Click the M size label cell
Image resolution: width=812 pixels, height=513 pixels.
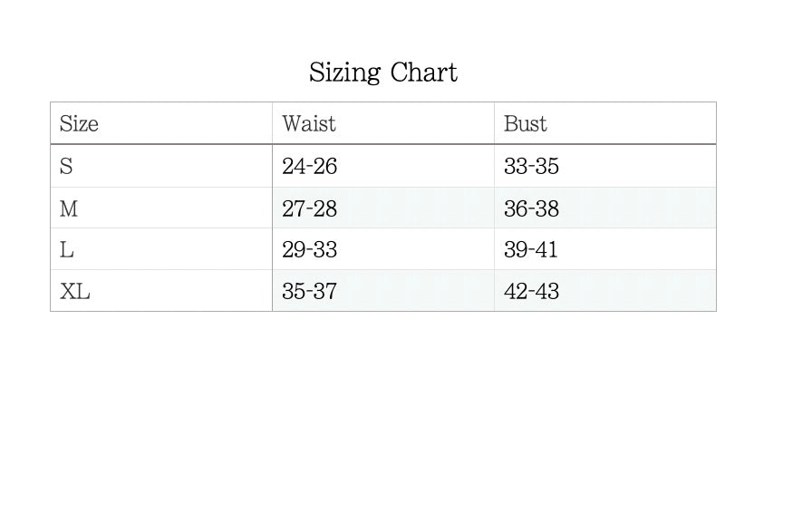[69, 208]
